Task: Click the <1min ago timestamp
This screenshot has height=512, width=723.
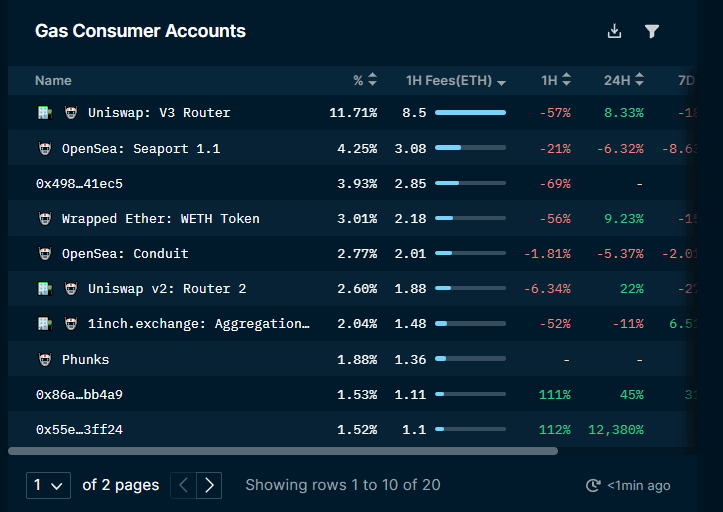Action: pyautogui.click(x=639, y=486)
